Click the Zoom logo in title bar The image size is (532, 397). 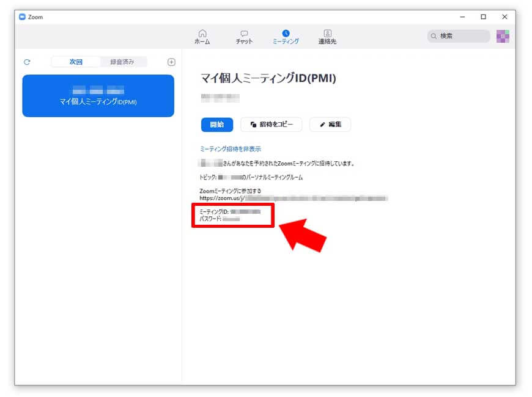click(x=23, y=17)
